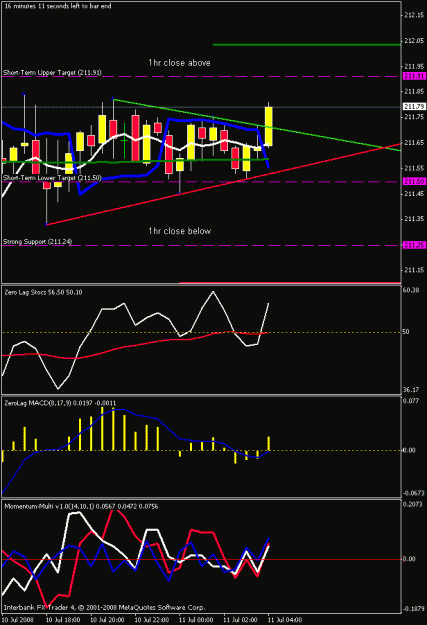Image resolution: width=427 pixels, height=625 pixels.
Task: Click the magenta 211.91 price tag
Action: pos(414,76)
